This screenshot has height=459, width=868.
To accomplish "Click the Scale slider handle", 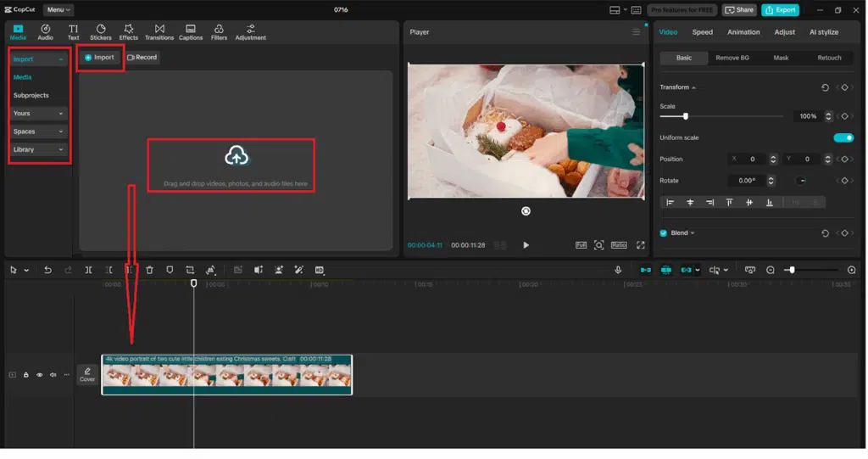I will [685, 116].
